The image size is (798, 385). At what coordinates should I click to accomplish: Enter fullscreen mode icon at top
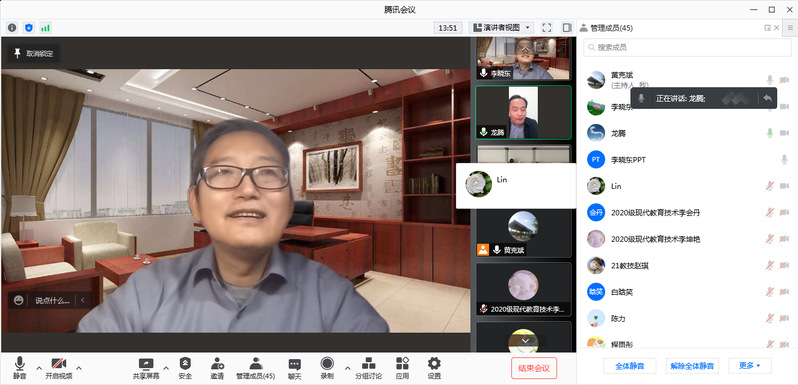pos(547,28)
